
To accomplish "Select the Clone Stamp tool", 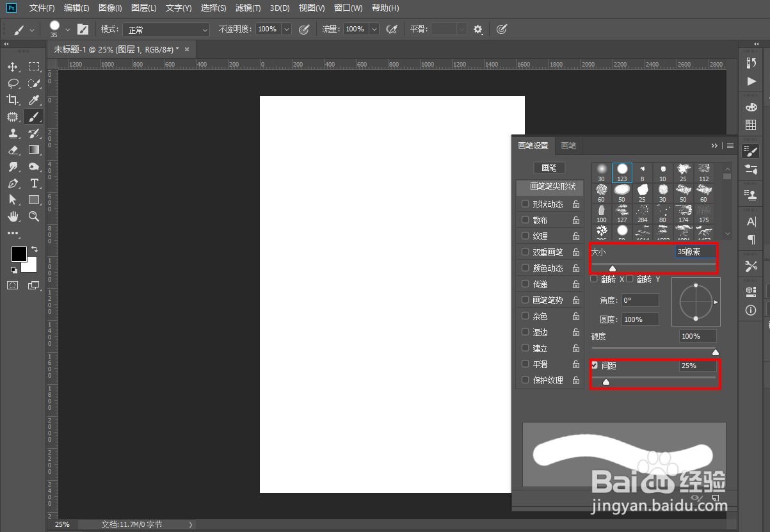I will tap(12, 133).
